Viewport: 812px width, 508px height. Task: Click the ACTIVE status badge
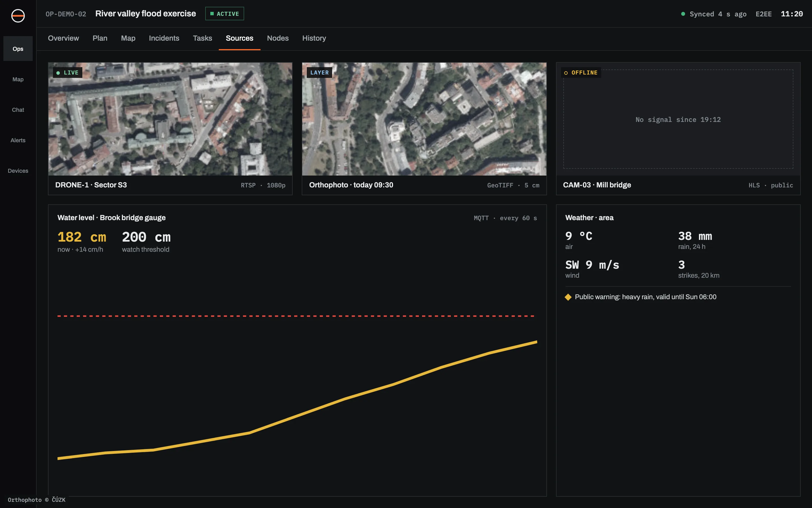224,14
